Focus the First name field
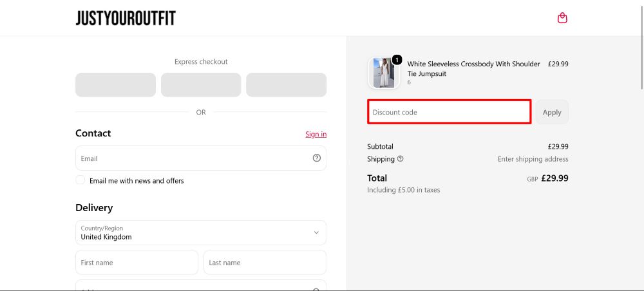This screenshot has height=291, width=644. [x=137, y=263]
